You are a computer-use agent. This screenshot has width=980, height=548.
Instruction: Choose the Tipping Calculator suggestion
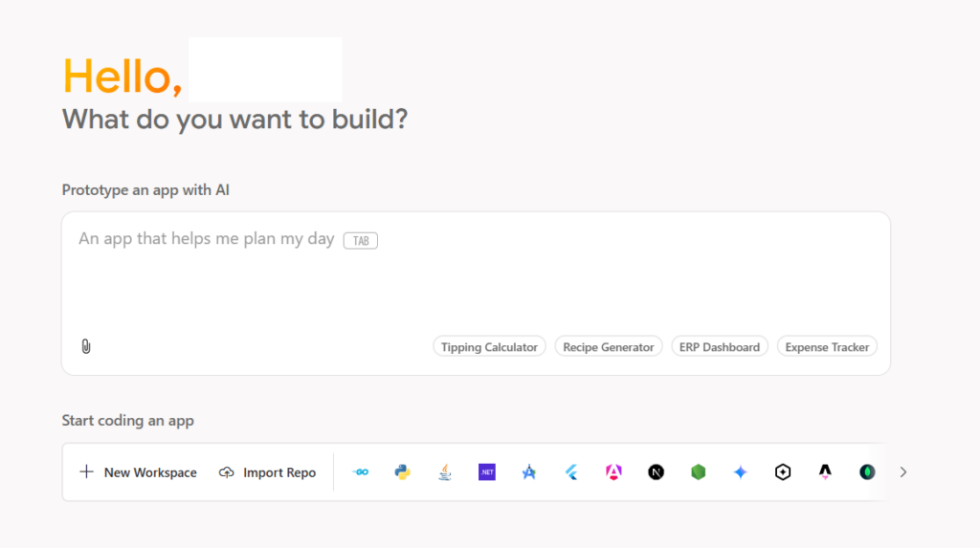[489, 347]
